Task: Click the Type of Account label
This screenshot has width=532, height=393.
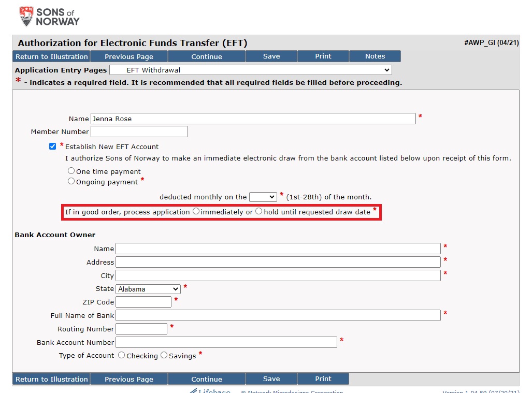Action: click(87, 355)
